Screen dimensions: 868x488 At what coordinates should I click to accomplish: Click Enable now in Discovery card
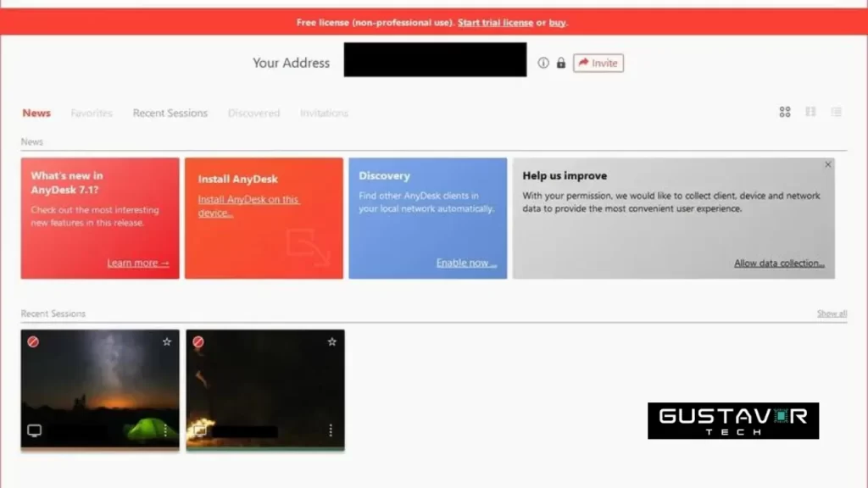[x=466, y=263]
